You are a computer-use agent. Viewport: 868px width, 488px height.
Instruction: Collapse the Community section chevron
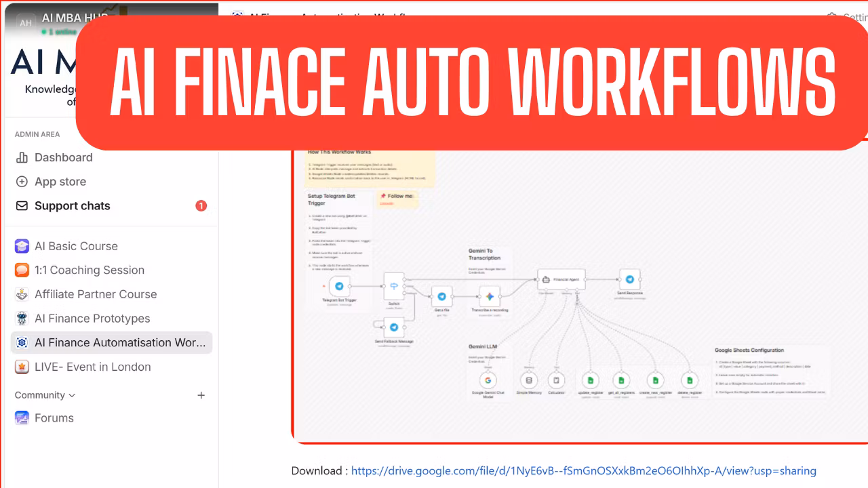pos(73,395)
